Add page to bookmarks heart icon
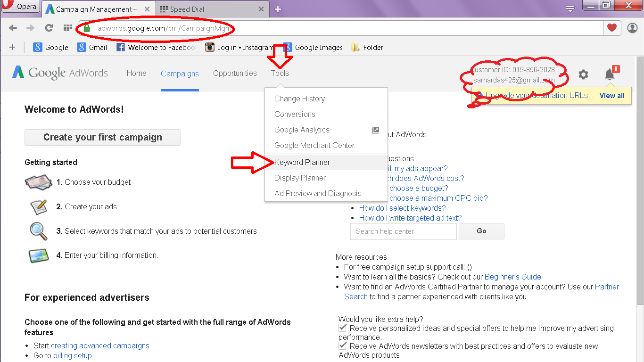 611,28
